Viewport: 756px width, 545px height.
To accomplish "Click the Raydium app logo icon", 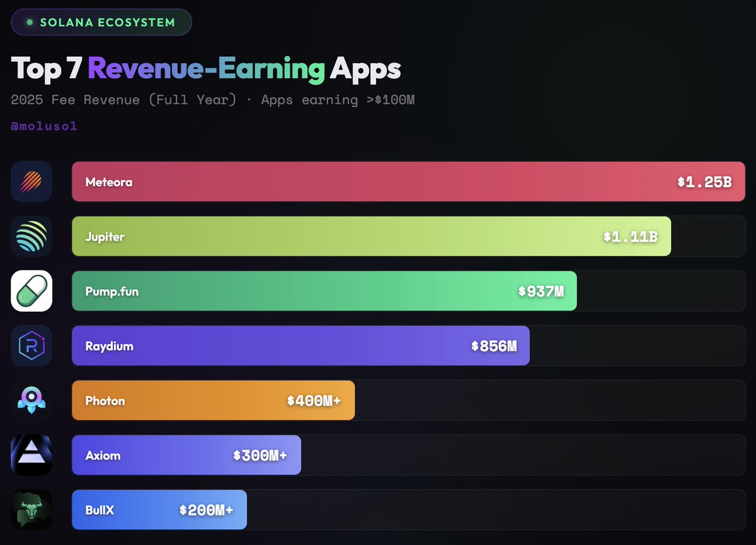I will tap(31, 345).
